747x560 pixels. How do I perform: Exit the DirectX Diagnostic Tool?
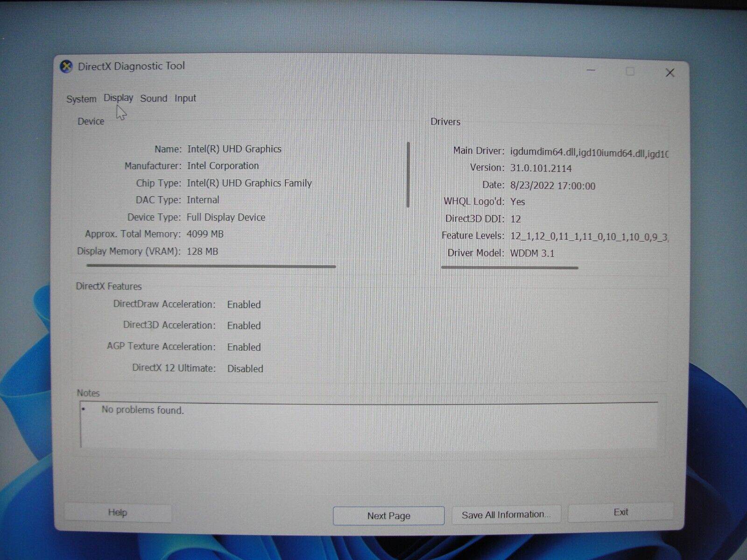pyautogui.click(x=620, y=511)
